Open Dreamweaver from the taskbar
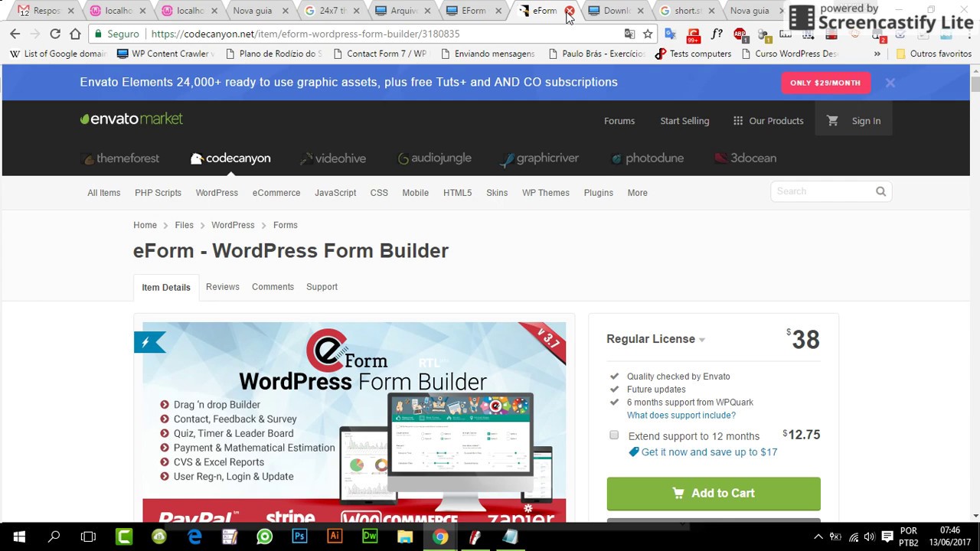Screen dimensions: 980x551 point(370,536)
